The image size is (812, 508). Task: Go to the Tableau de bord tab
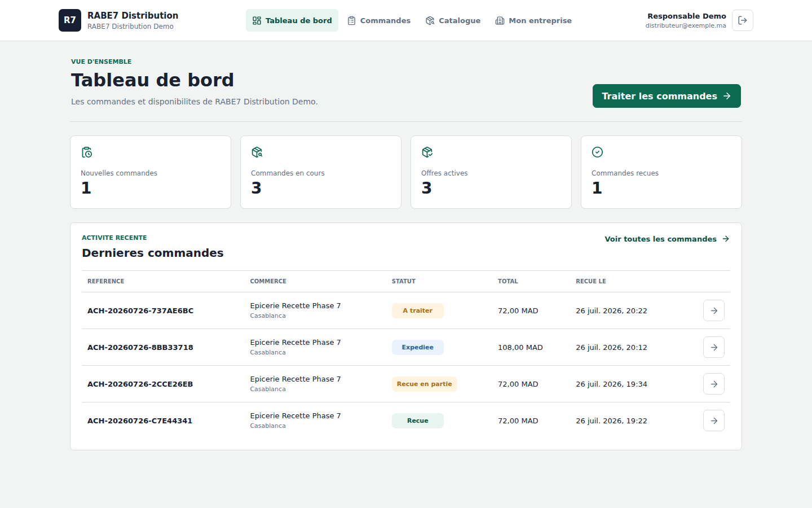pos(292,20)
